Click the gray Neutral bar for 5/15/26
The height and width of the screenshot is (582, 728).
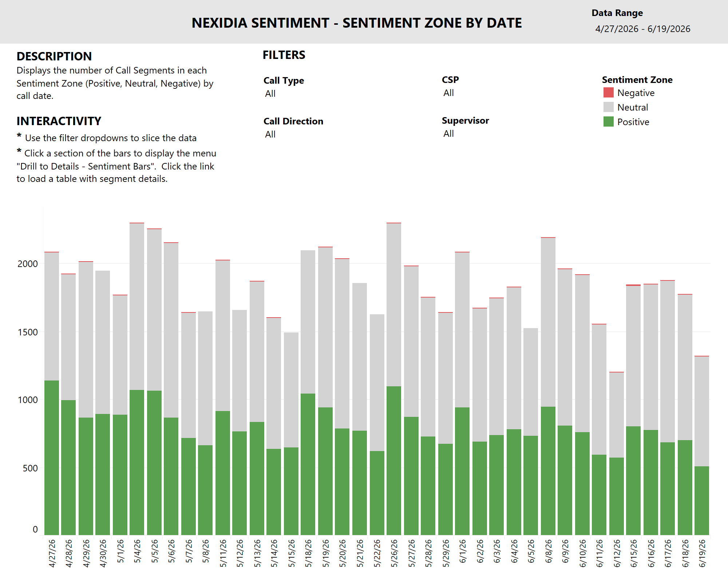pos(291,390)
